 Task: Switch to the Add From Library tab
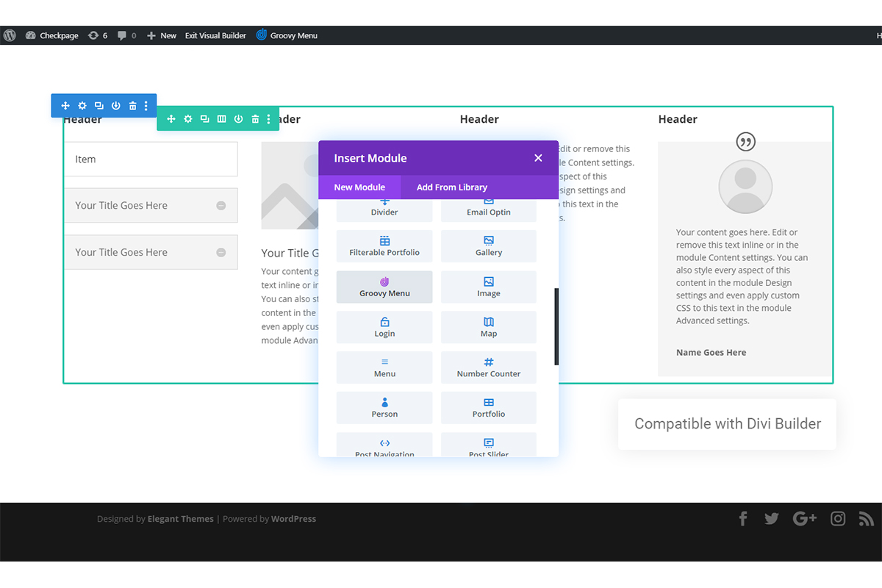point(452,187)
